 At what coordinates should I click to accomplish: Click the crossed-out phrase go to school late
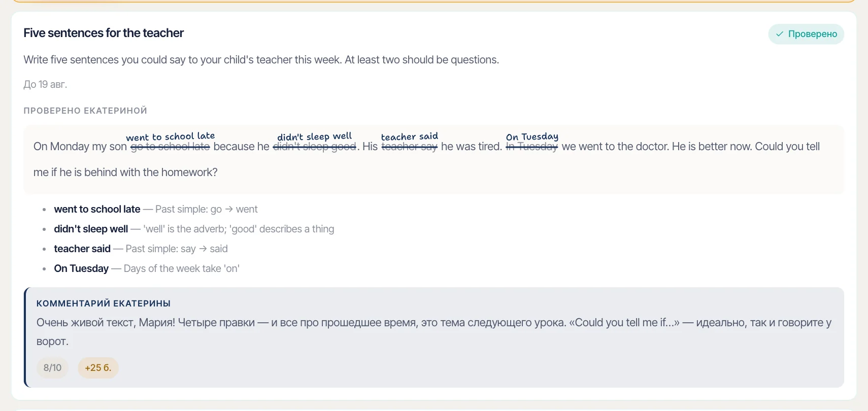170,147
